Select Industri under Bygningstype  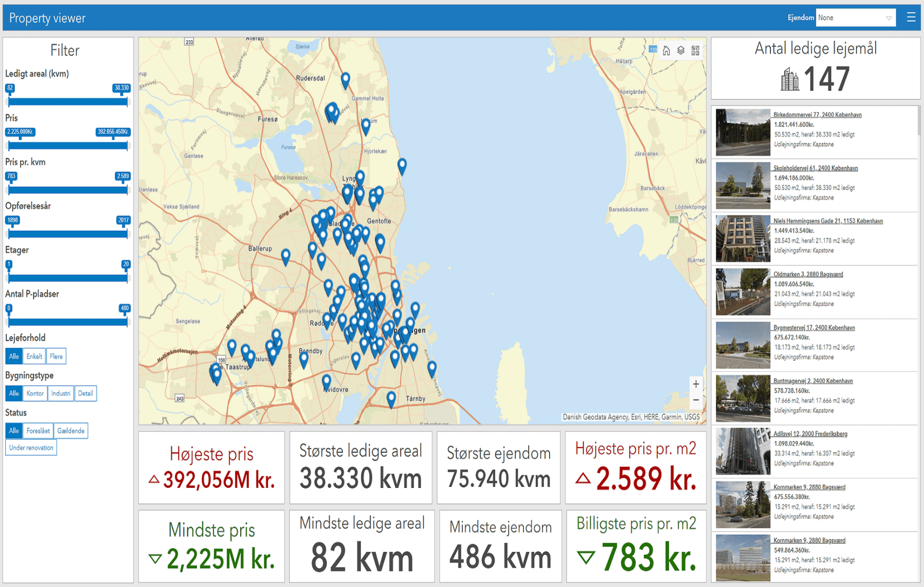coord(61,394)
